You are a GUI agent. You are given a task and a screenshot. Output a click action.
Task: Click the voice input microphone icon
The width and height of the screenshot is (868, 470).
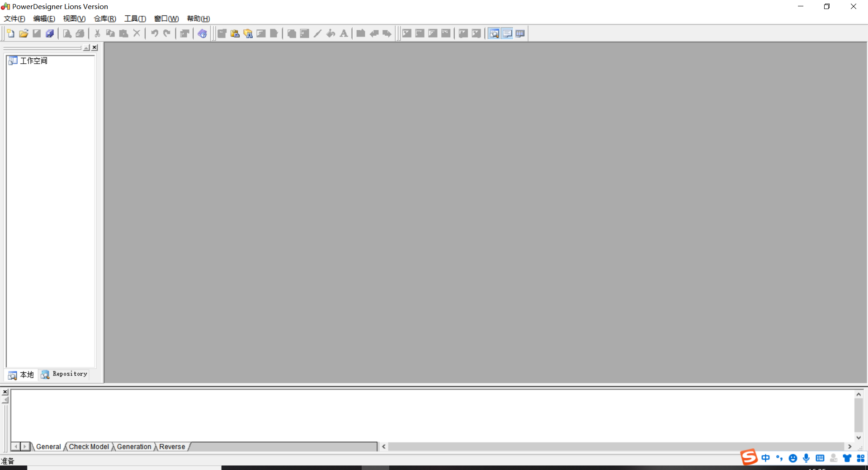point(806,458)
